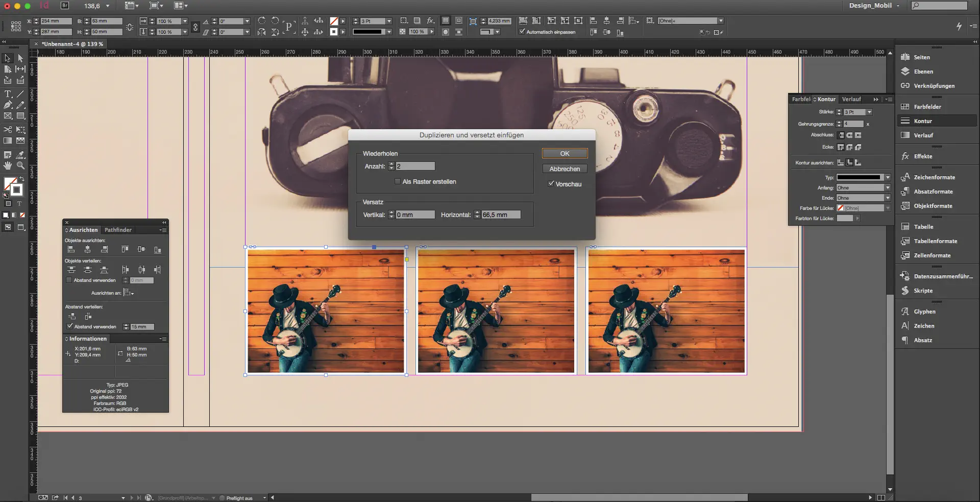Open the Anfang start arrow dropdown

888,188
